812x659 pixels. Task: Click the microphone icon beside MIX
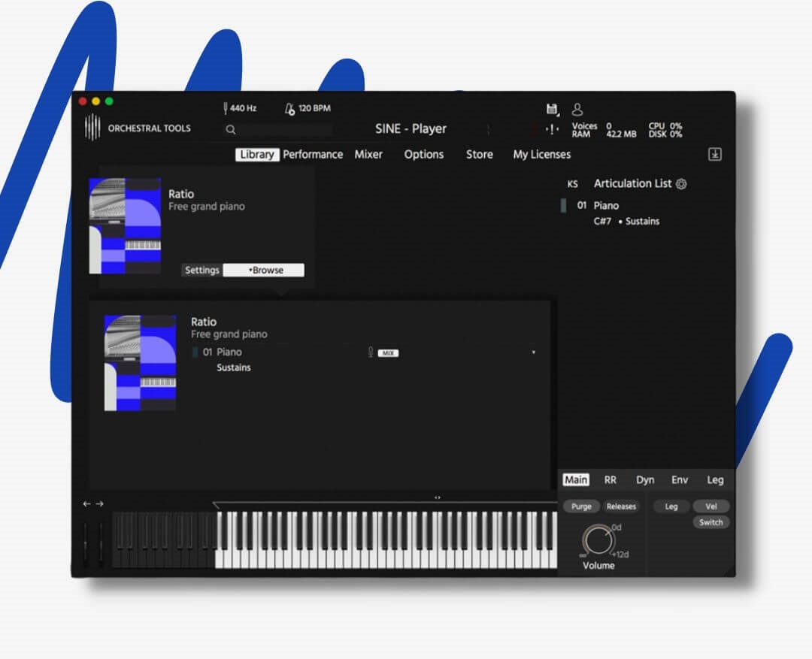click(x=370, y=352)
